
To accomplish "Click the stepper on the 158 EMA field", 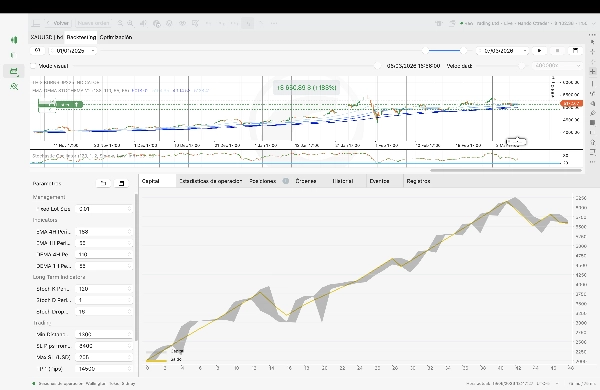I will [129, 232].
